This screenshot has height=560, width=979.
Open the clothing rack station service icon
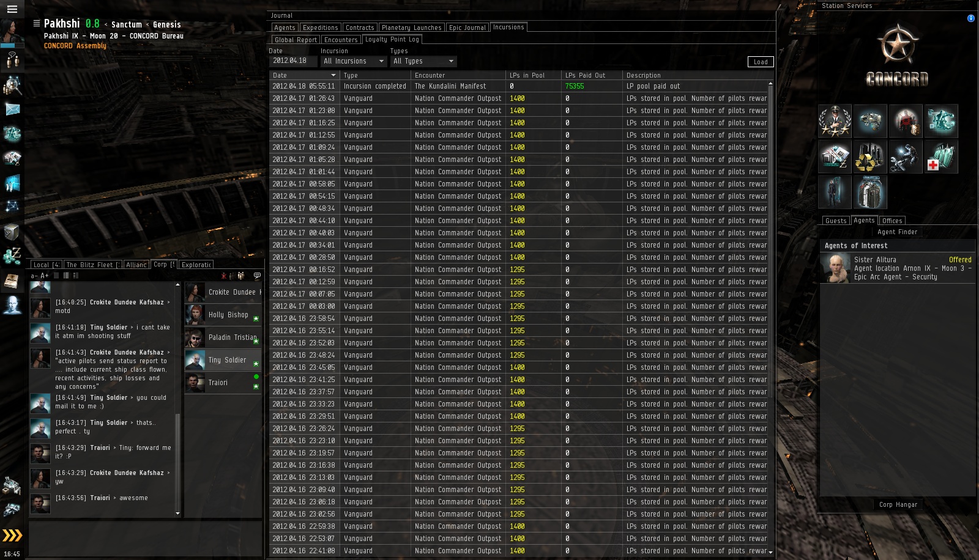[870, 191]
